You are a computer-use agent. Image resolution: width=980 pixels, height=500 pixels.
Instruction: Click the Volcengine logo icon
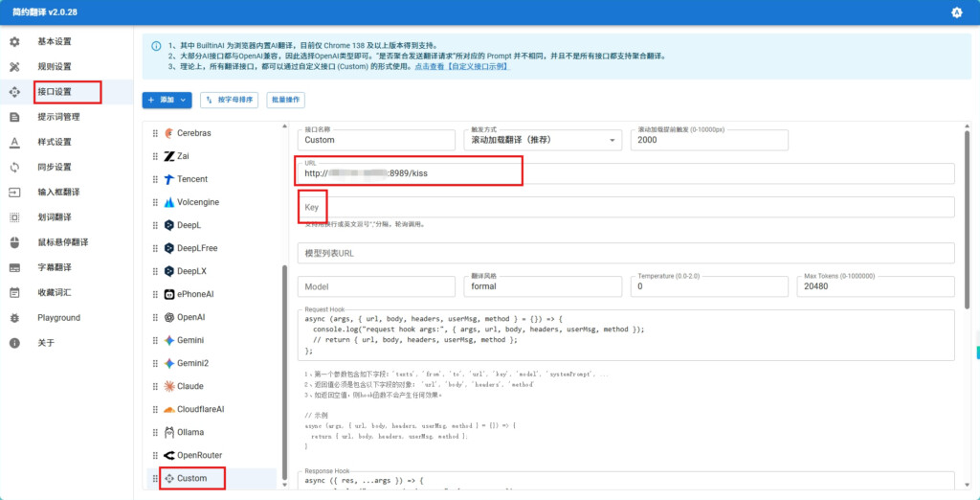(x=168, y=202)
